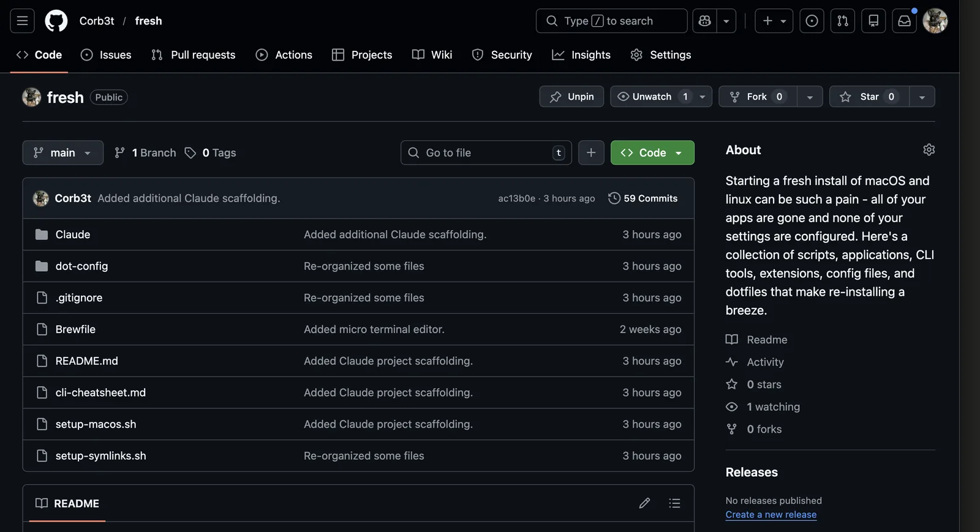Select the Code tab
The image size is (980, 532).
point(39,55)
